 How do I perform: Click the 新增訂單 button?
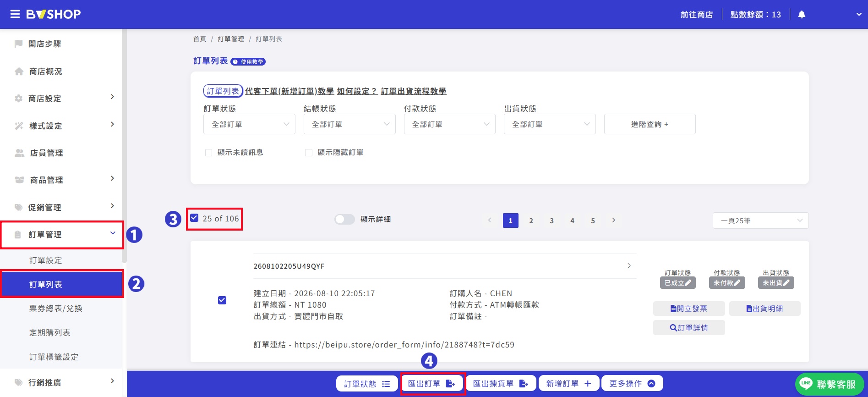coord(569,384)
